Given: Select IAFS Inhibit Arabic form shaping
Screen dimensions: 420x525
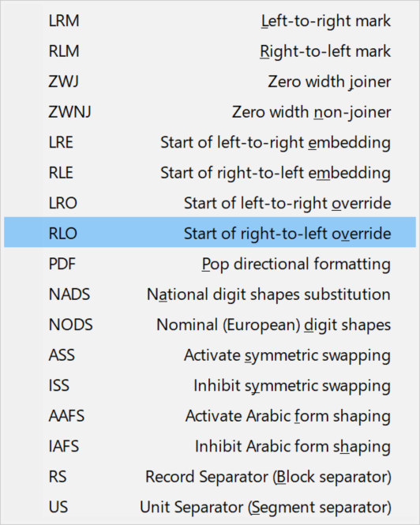Looking at the screenshot, I should 210,446.
